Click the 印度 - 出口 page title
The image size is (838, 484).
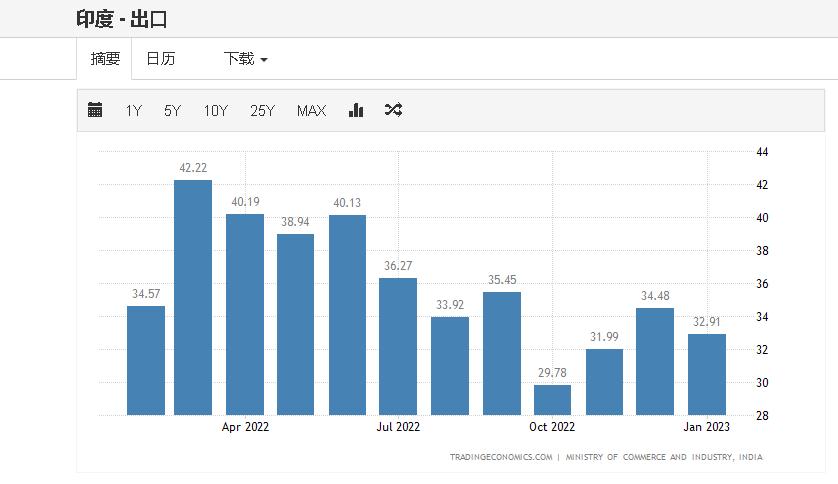pos(121,18)
